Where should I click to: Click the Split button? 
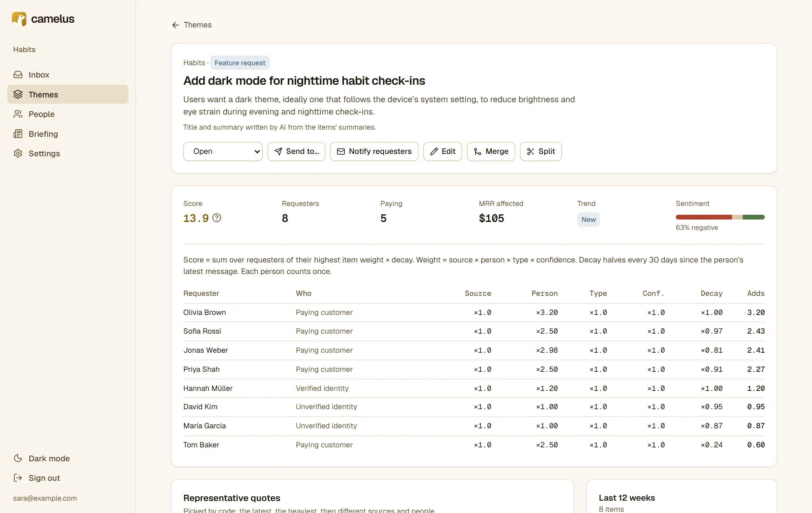(541, 152)
